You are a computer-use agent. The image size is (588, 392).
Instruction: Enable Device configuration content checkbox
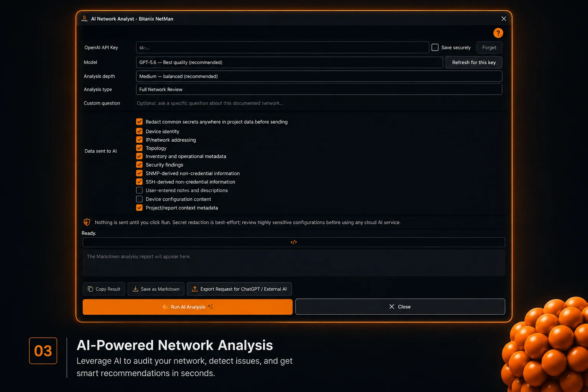tap(139, 199)
